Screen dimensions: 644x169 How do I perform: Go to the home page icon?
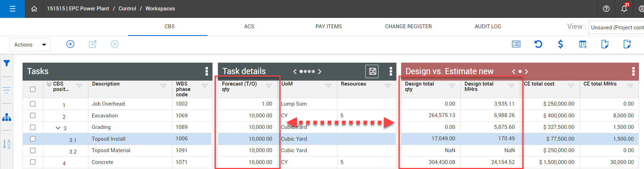coord(34,9)
